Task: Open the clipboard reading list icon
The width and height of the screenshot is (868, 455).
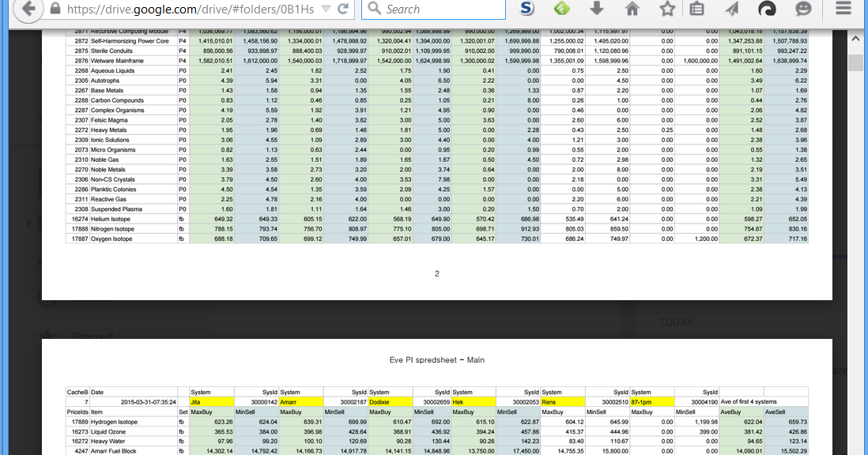Action: click(698, 9)
